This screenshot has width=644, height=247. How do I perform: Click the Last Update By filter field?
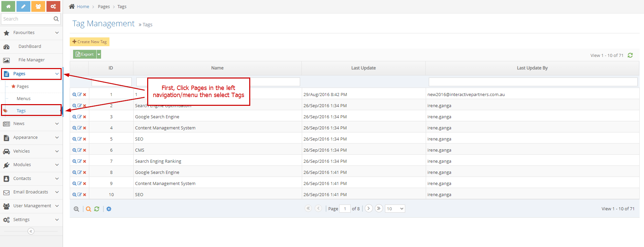[533, 82]
